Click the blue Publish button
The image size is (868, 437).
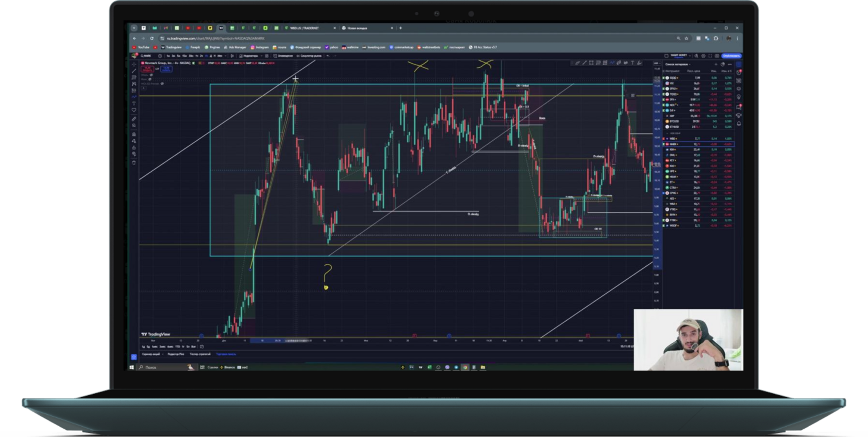[x=732, y=56]
